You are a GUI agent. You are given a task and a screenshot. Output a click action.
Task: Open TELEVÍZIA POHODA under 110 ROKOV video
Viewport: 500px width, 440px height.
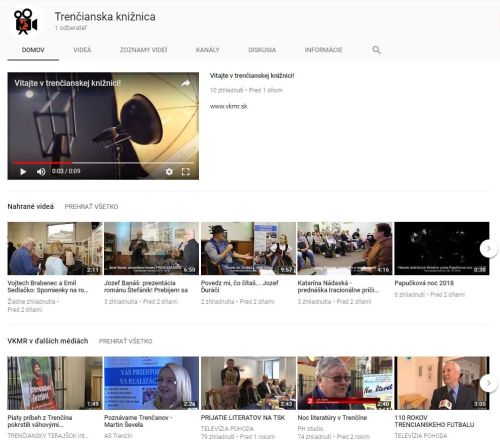click(421, 436)
